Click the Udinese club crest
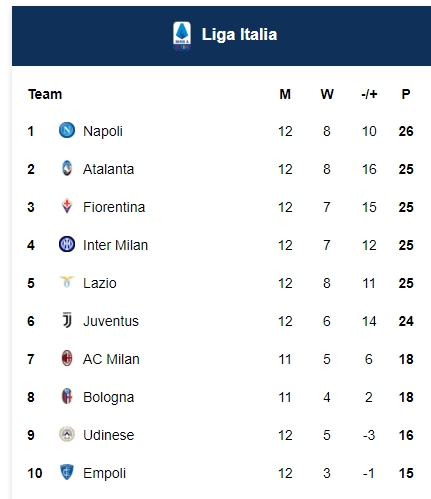 coord(67,434)
